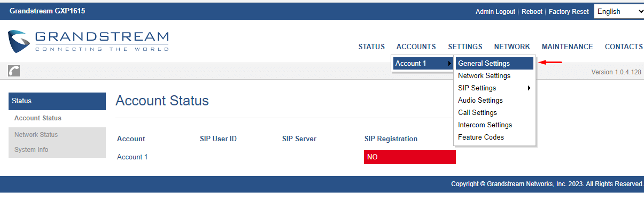Click the Account column header
Screen dimensions: 644x207
[131, 139]
